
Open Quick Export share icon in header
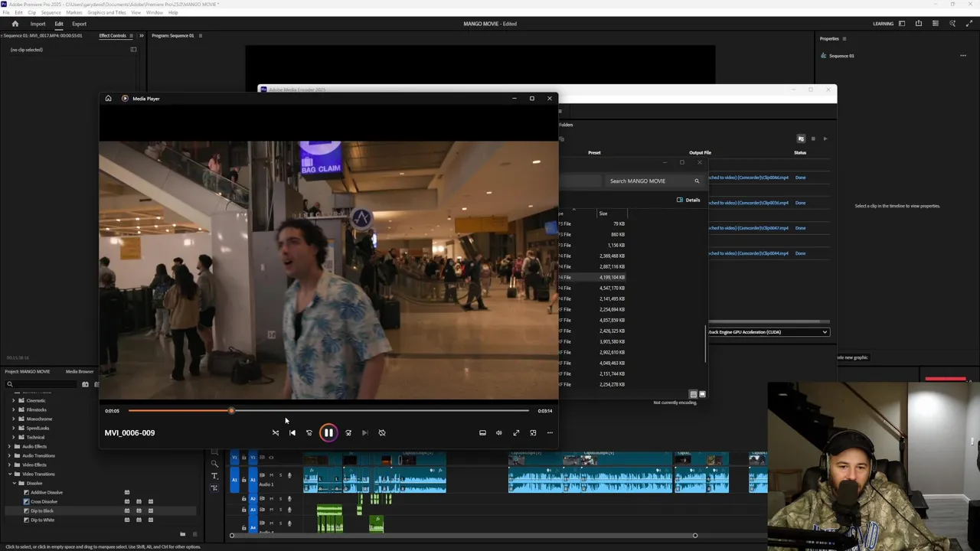pos(919,24)
